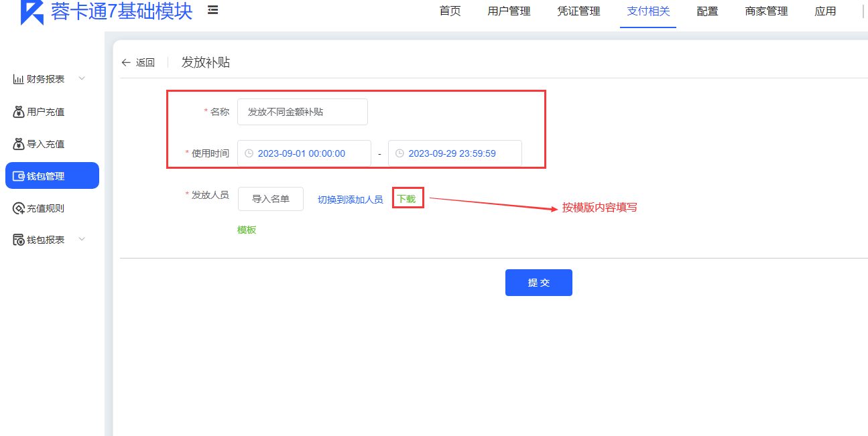
Task: Open the 凭证管理 top menu
Action: click(578, 11)
